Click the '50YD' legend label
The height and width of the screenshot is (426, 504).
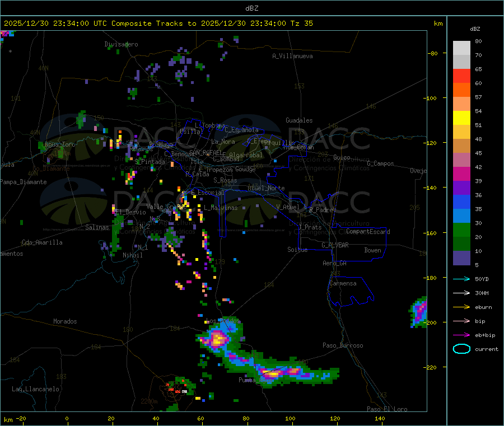482,279
